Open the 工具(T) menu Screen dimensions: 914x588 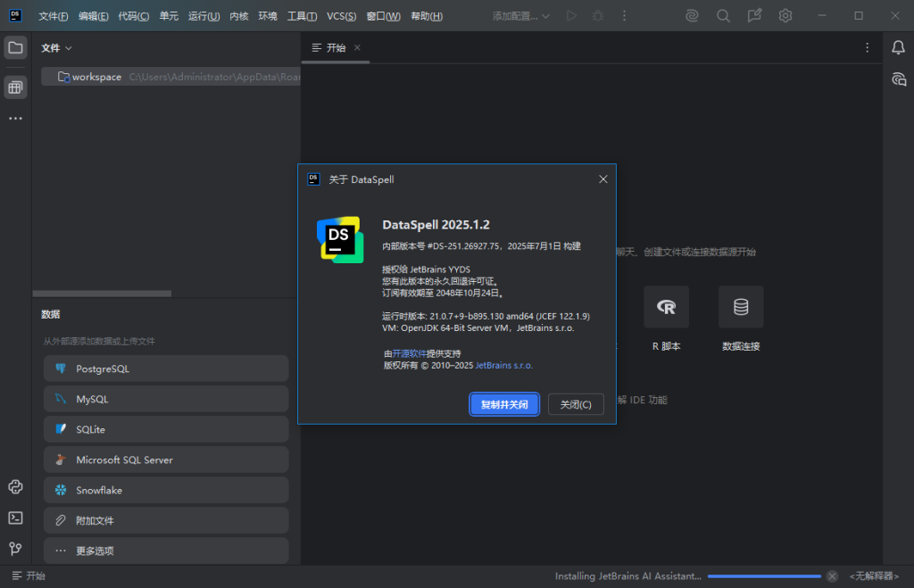tap(302, 16)
